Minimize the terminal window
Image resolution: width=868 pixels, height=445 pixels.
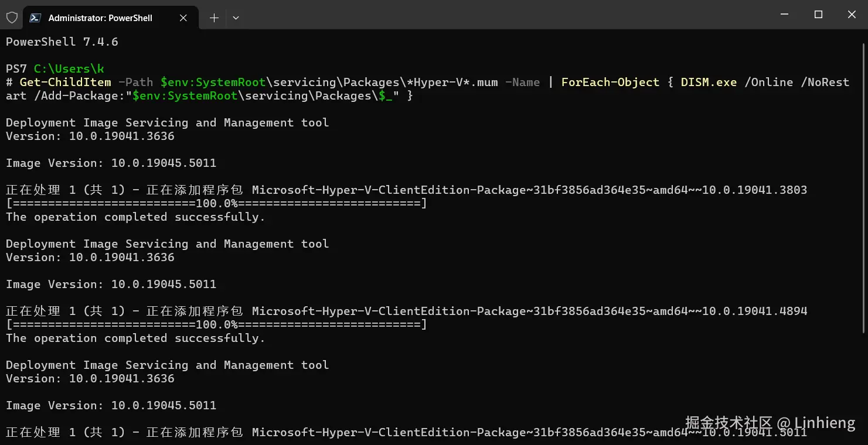coord(785,15)
